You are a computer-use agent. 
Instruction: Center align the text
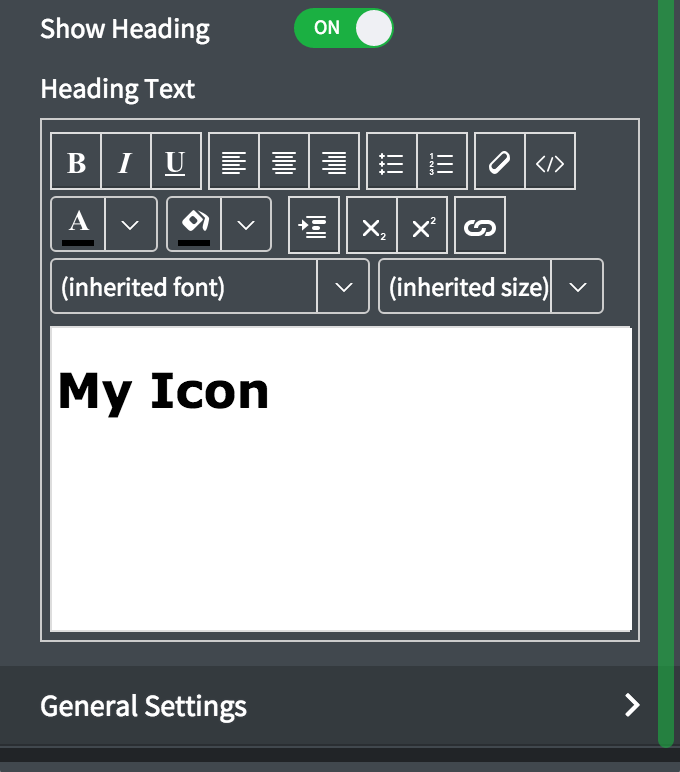(x=284, y=162)
